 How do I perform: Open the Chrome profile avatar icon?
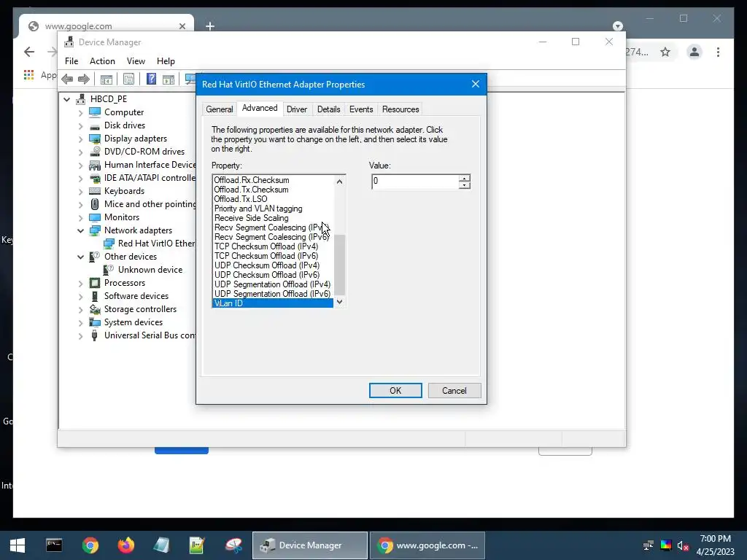coord(694,52)
